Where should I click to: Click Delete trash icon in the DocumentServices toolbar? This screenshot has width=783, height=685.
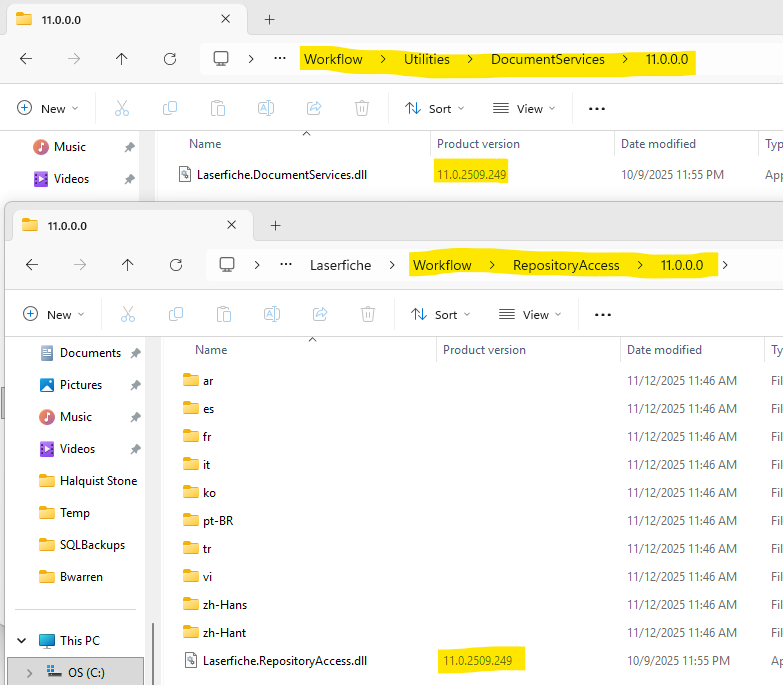[362, 108]
